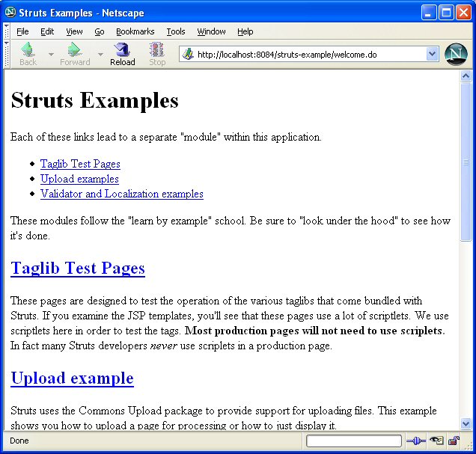Click the Netscape N logo throbber
Screen dimensions: 476x454
(x=456, y=55)
